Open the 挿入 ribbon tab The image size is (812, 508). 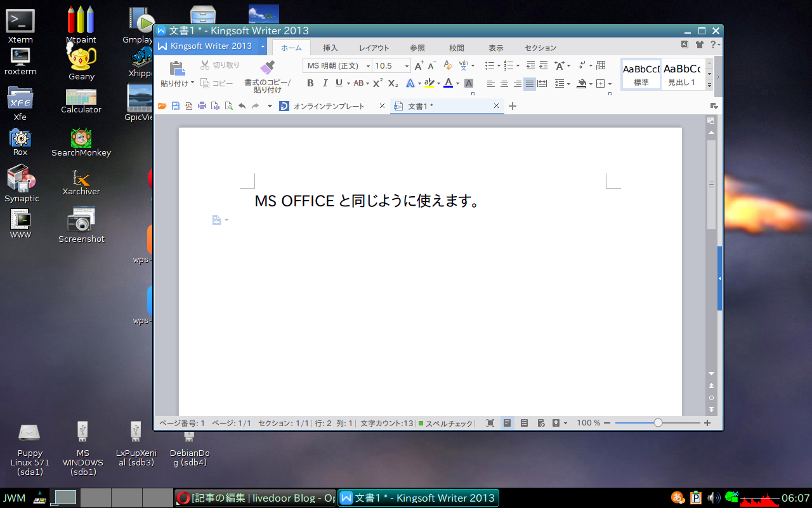331,48
